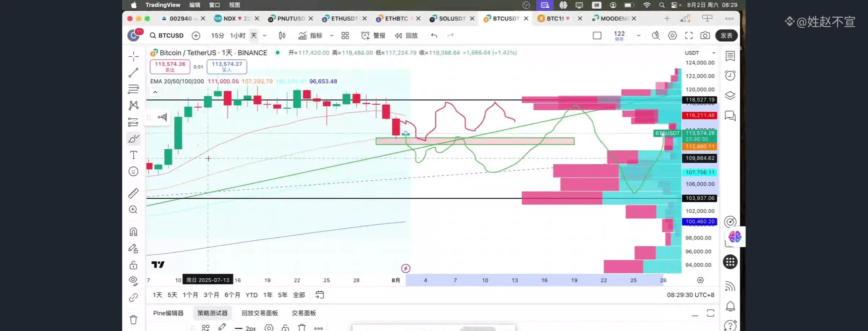Viewport: 868px width, 331px height.
Task: Click the 113,574.27 买入 buy button
Action: 227,66
